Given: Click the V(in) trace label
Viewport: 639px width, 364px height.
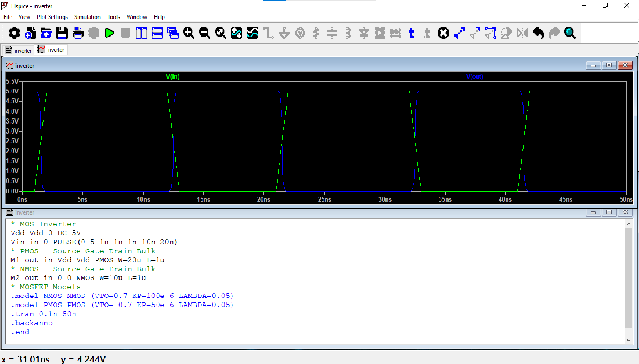Looking at the screenshot, I should point(173,77).
